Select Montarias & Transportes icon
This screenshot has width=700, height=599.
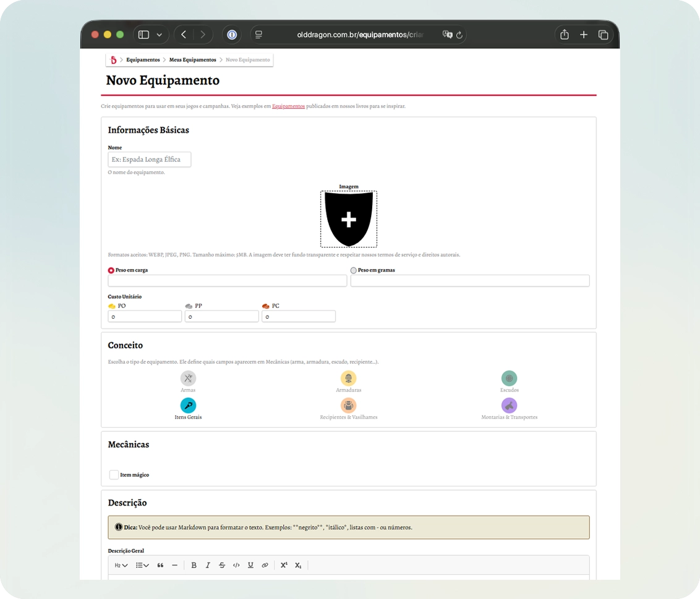pyautogui.click(x=509, y=405)
